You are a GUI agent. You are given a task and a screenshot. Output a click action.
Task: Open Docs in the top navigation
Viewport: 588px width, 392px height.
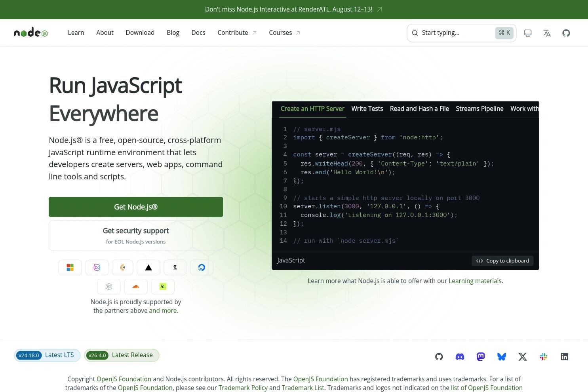(198, 33)
